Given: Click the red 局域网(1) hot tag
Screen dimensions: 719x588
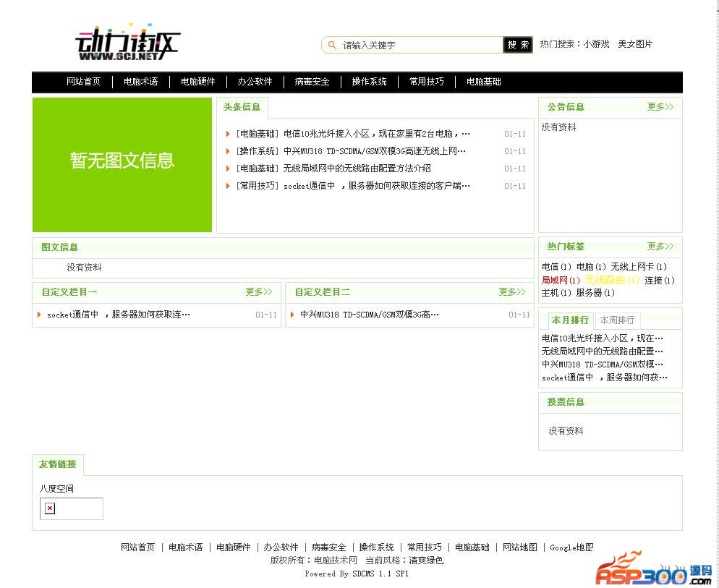Looking at the screenshot, I should coord(561,280).
